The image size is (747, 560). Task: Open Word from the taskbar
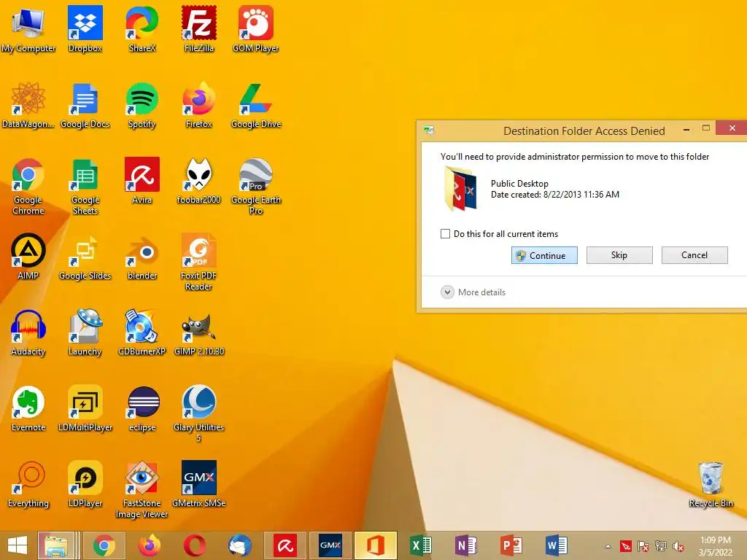click(557, 545)
